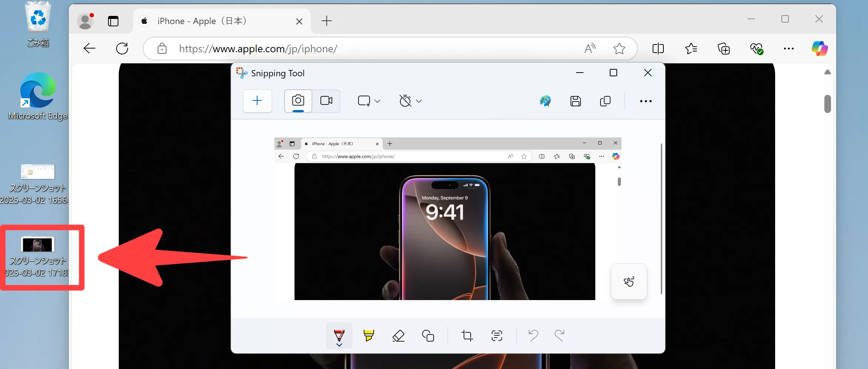
Task: Open pen options chevron below pen
Action: (339, 345)
